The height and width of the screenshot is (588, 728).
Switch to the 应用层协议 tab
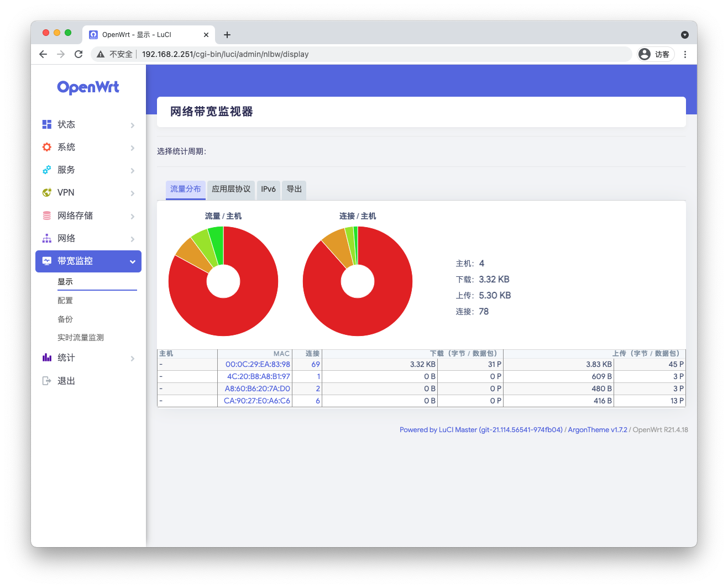coord(231,189)
